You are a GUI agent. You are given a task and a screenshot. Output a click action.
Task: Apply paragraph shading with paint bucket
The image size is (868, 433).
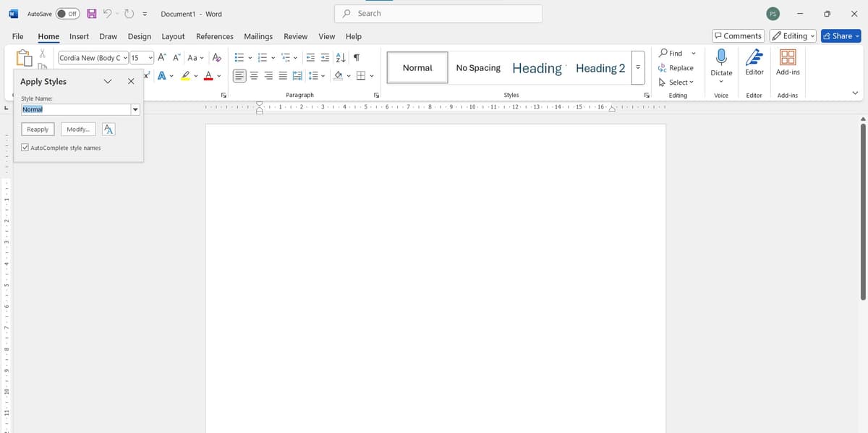point(338,75)
